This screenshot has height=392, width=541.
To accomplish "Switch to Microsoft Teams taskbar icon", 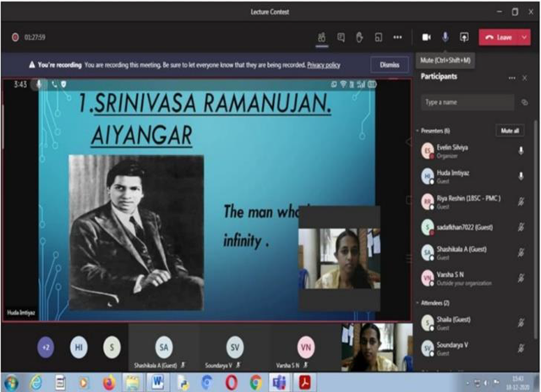I will (280, 383).
